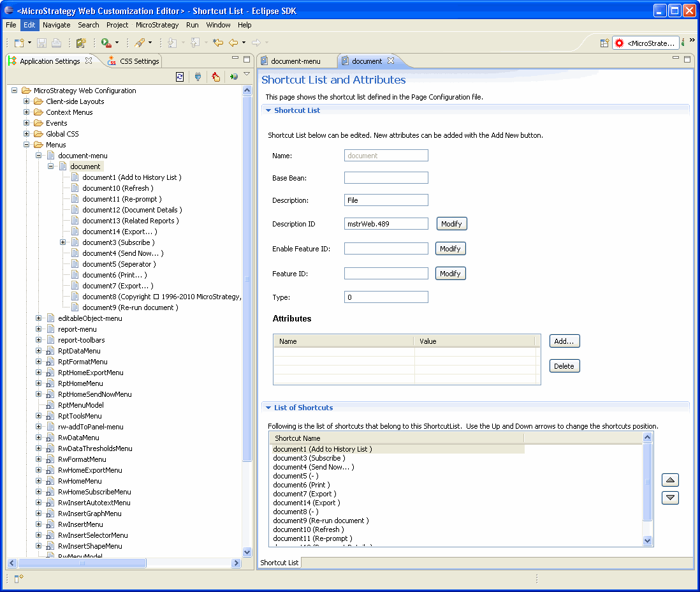Go to the last edit location
This screenshot has width=700, height=592.
pyautogui.click(x=218, y=43)
